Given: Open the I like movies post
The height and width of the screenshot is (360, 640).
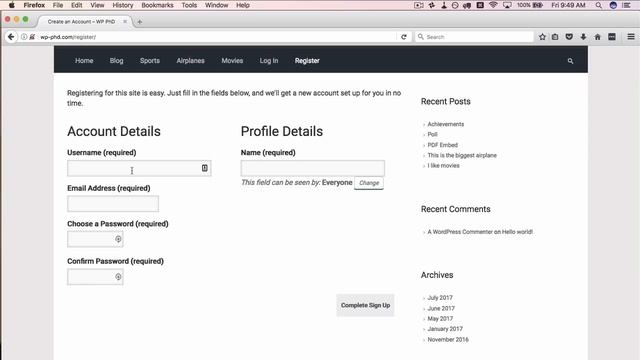Looking at the screenshot, I should pos(443,165).
